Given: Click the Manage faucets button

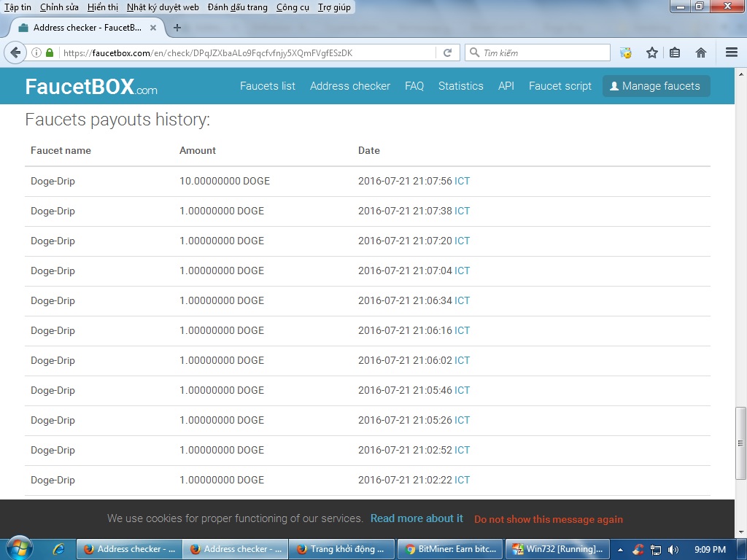Looking at the screenshot, I should coord(656,86).
